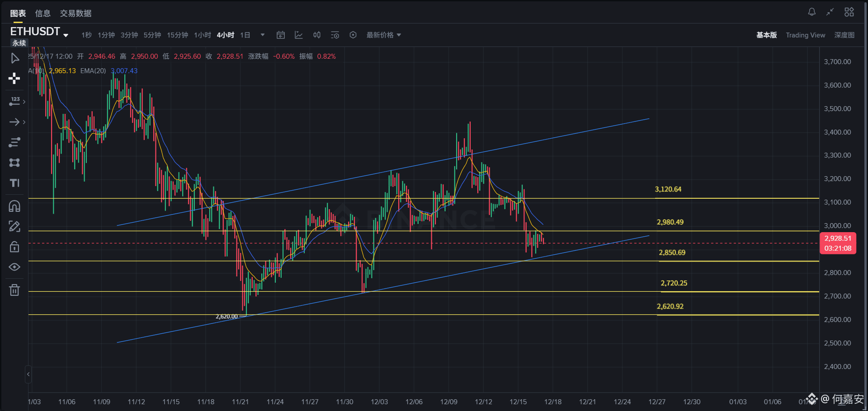Open the 深度图 depth chart
868x411 pixels.
pos(844,35)
